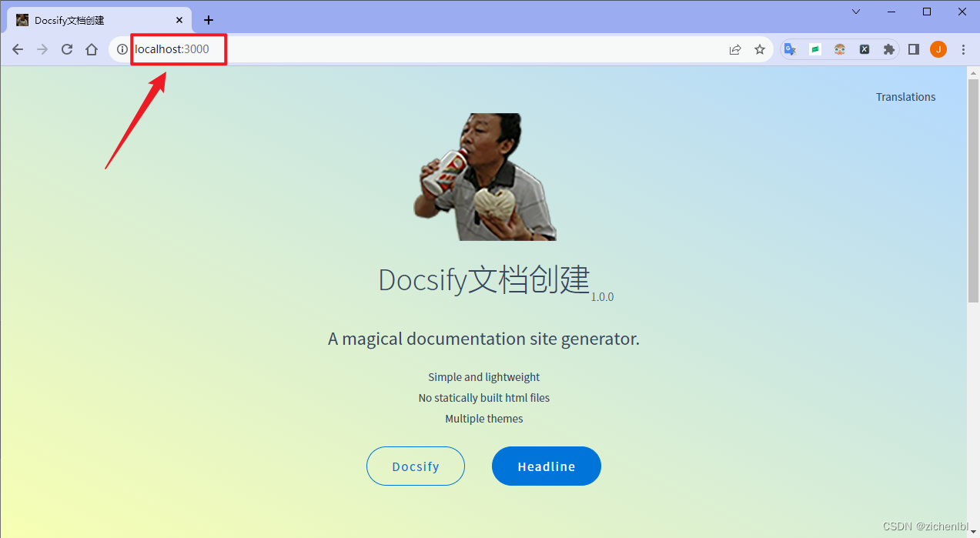The image size is (980, 538).
Task: Close the Docsify文档创建 tab
Action: pyautogui.click(x=179, y=20)
